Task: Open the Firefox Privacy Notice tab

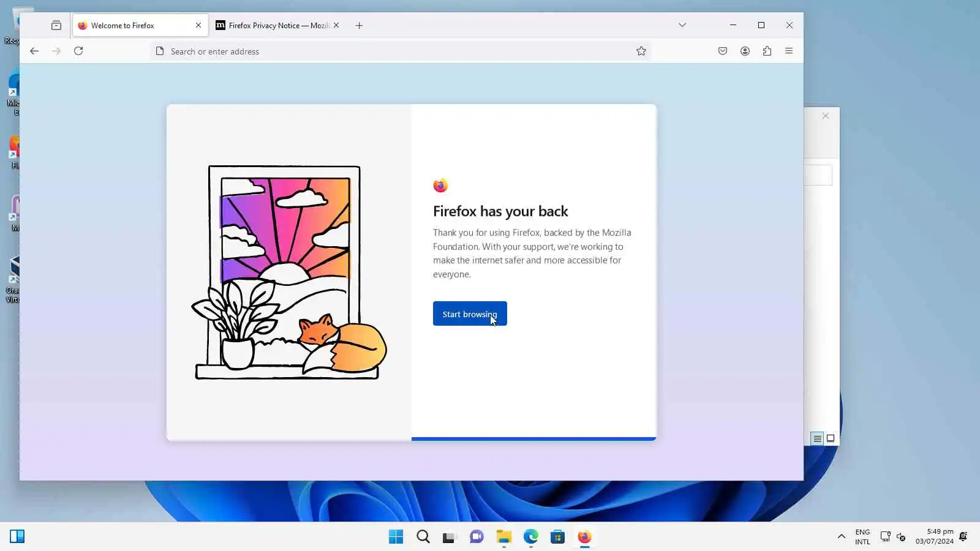Action: 278,26
